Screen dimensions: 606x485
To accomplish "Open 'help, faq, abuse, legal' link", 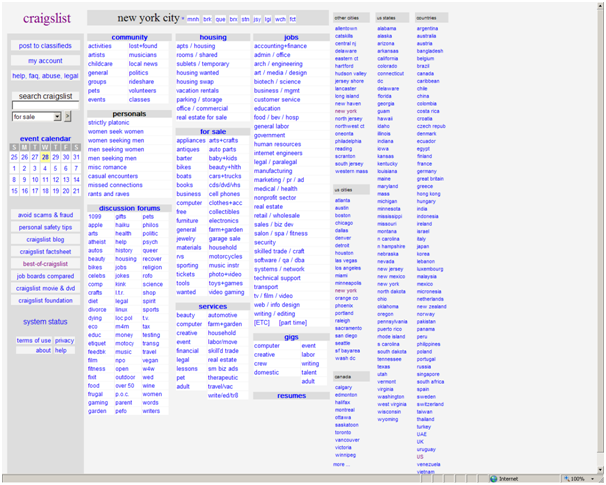I will pyautogui.click(x=45, y=76).
